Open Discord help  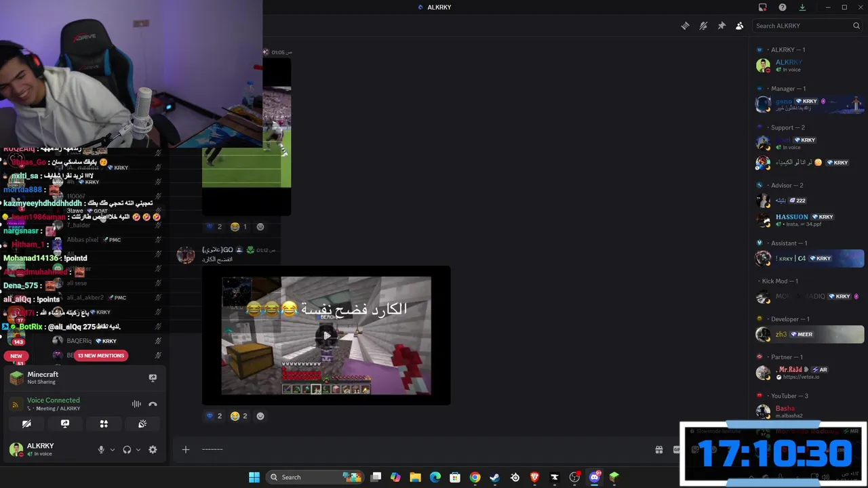click(x=783, y=7)
